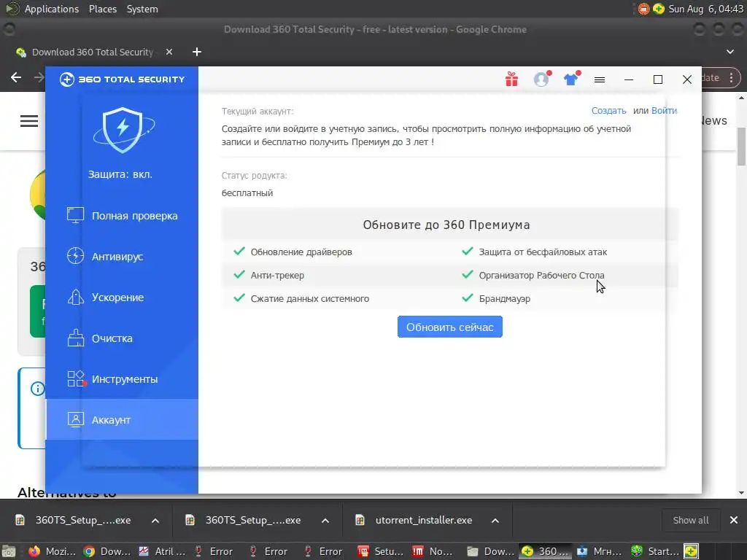747x560 pixels.
Task: Click the green 360 tray icon in top panel
Action: pos(659,9)
